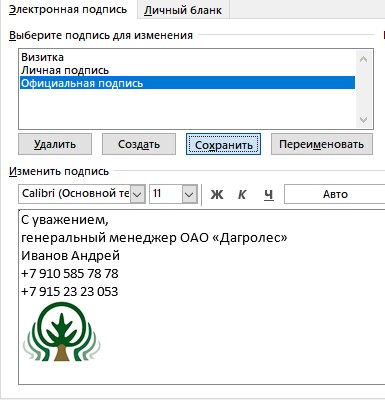Click the line with ОАО «Дагролес»
The width and height of the screenshot is (385, 400).
coord(154,238)
